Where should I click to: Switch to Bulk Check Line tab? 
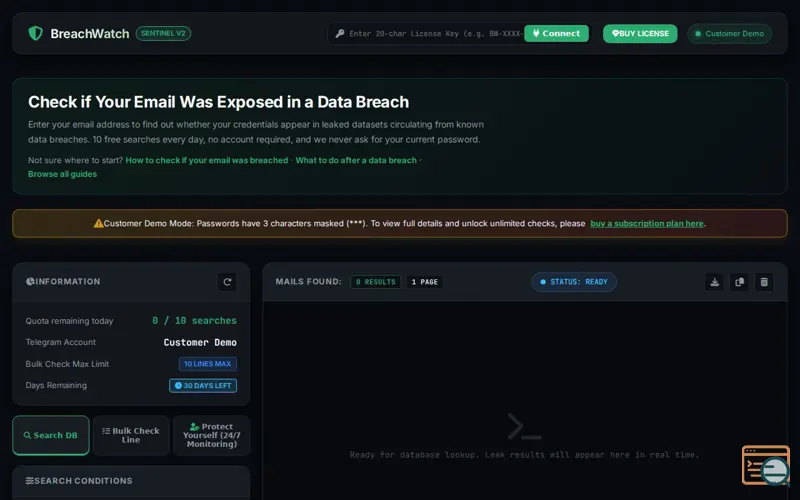(131, 435)
